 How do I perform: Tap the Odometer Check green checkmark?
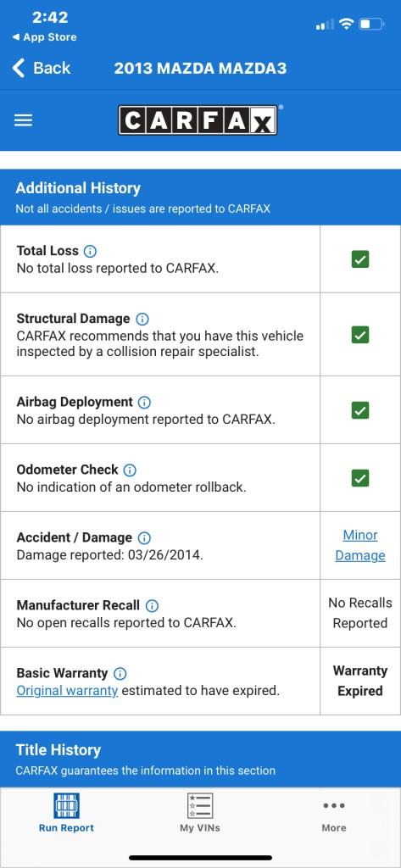[360, 478]
